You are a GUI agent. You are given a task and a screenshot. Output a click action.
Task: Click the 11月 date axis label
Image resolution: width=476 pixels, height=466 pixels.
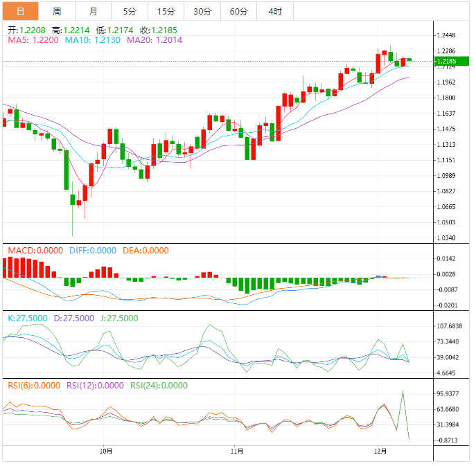[236, 451]
